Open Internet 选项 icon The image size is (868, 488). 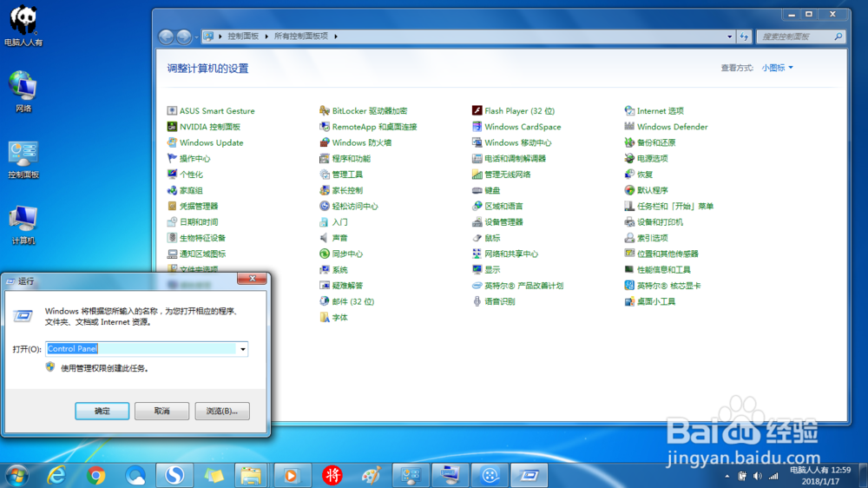(x=629, y=111)
